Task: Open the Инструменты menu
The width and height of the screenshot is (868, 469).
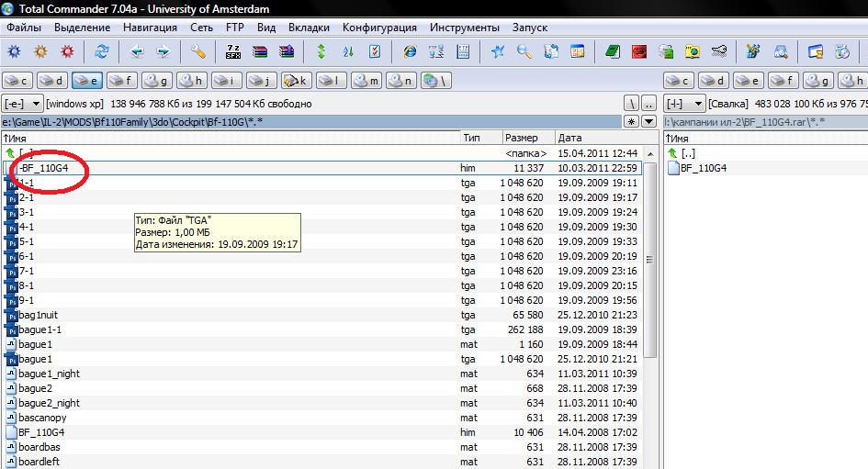Action: [x=465, y=28]
